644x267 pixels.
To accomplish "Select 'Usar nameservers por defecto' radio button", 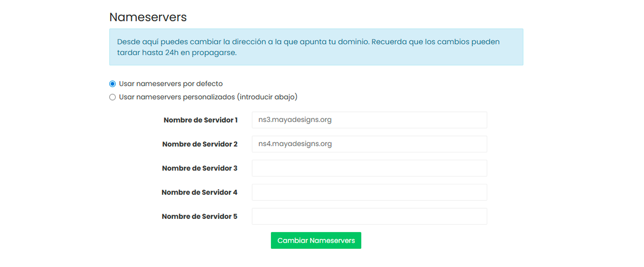I will pos(112,84).
